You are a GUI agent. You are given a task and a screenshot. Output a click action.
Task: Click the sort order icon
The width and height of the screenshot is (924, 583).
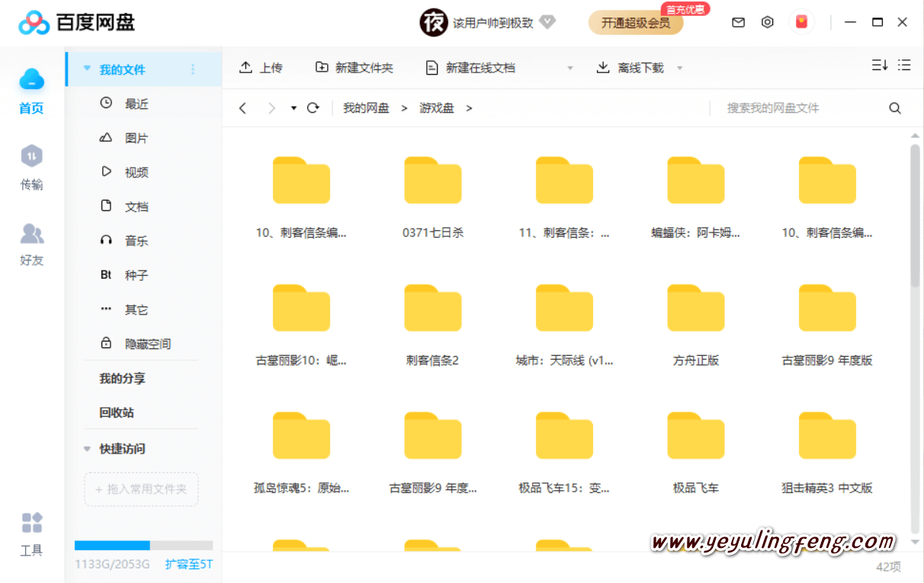pyautogui.click(x=880, y=66)
